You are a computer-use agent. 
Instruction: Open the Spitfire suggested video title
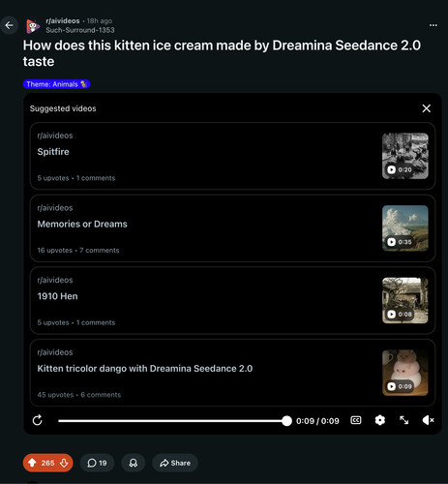(53, 152)
